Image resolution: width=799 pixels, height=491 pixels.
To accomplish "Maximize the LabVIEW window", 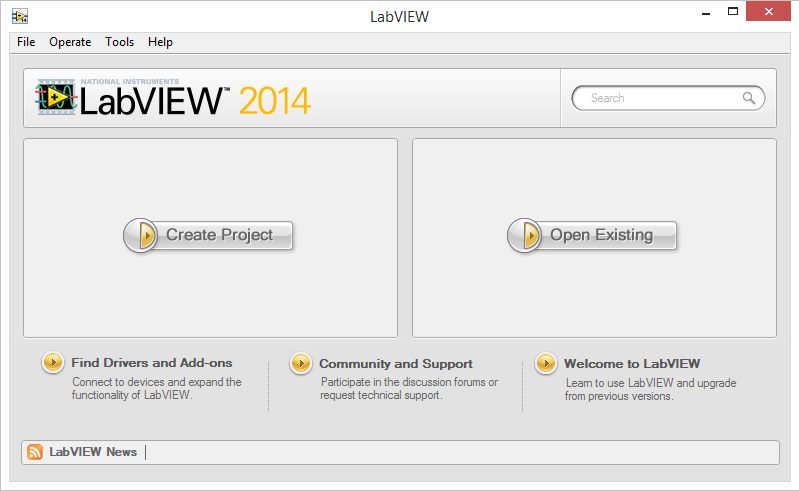I will coord(733,11).
